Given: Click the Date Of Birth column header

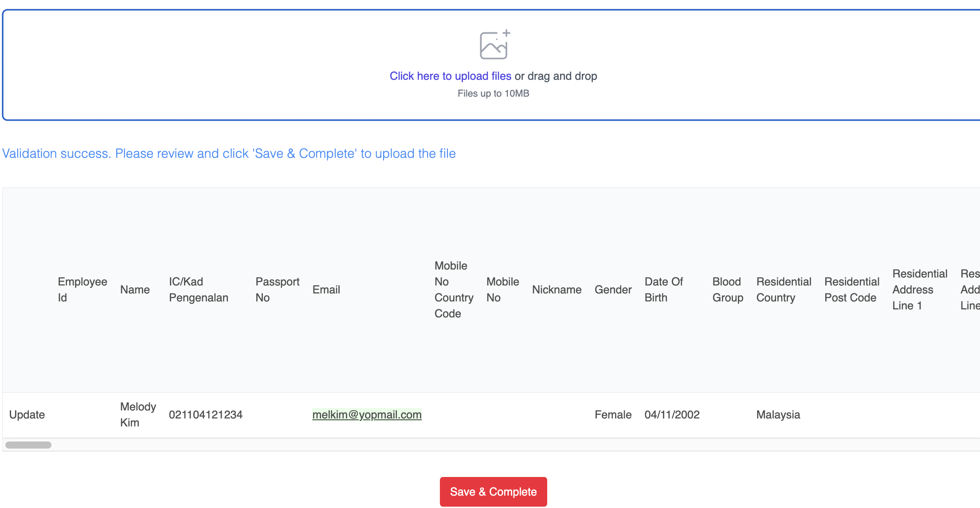Looking at the screenshot, I should pos(663,289).
